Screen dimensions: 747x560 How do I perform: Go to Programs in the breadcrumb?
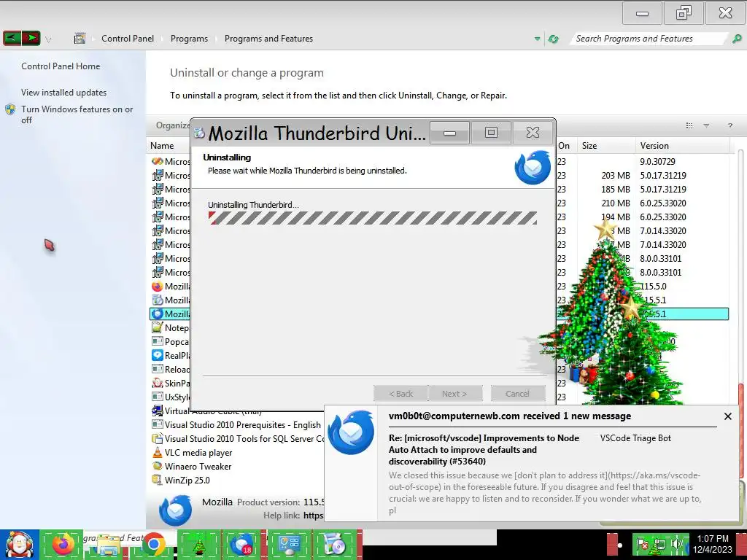(x=189, y=39)
